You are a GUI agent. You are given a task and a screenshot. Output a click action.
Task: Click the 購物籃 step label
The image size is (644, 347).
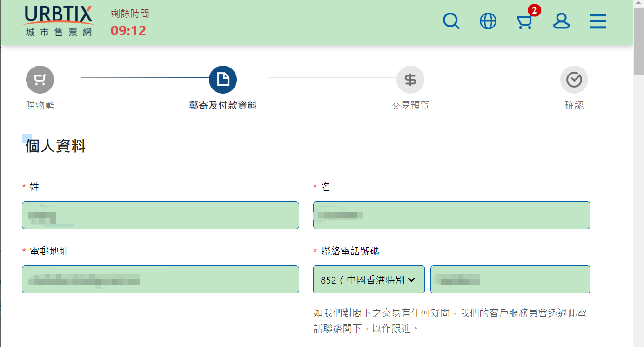[40, 105]
